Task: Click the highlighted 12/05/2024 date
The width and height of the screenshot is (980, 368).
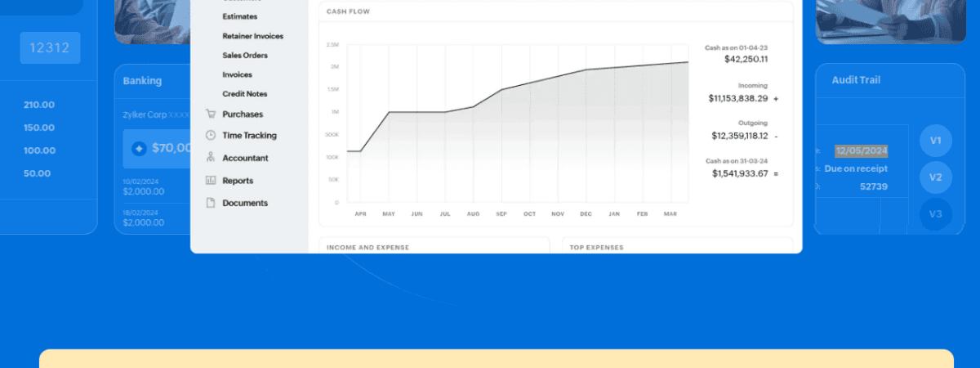Action: tap(861, 150)
